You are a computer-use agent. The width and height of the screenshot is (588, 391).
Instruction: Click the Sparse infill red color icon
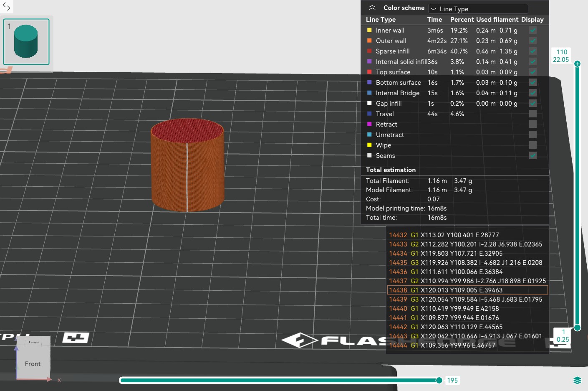pos(369,51)
